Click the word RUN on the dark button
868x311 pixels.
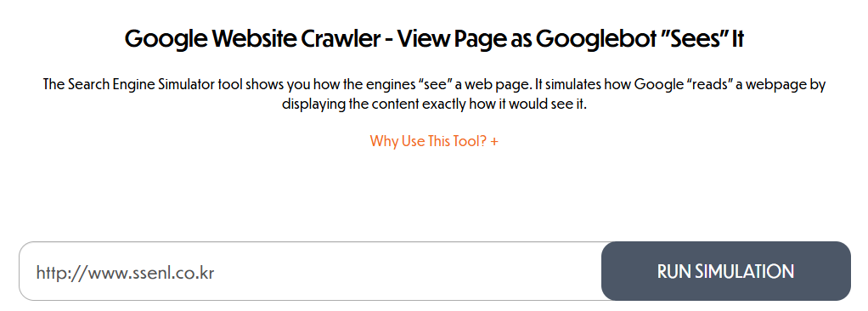674,271
